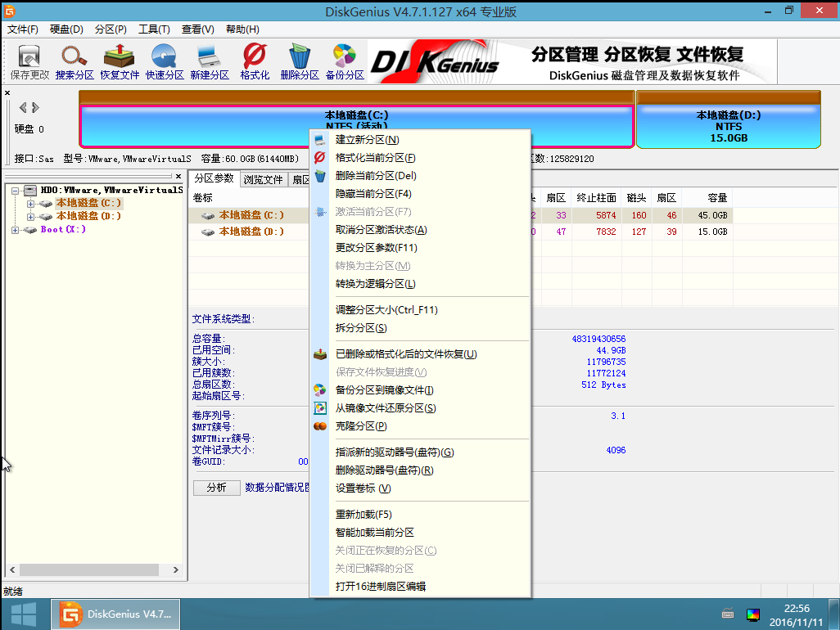
Task: Click the 删除分区 trash icon
Action: click(300, 61)
